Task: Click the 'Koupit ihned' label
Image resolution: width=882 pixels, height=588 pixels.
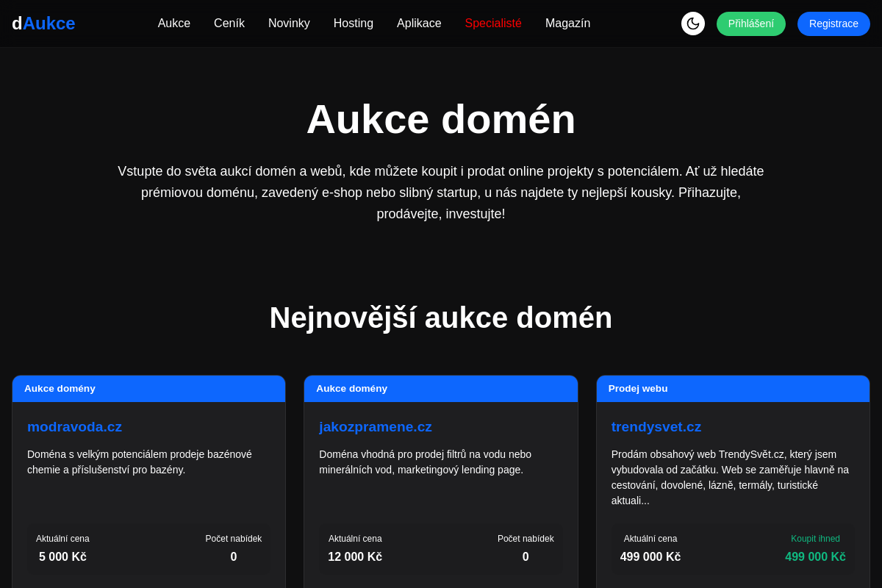Action: point(815,539)
